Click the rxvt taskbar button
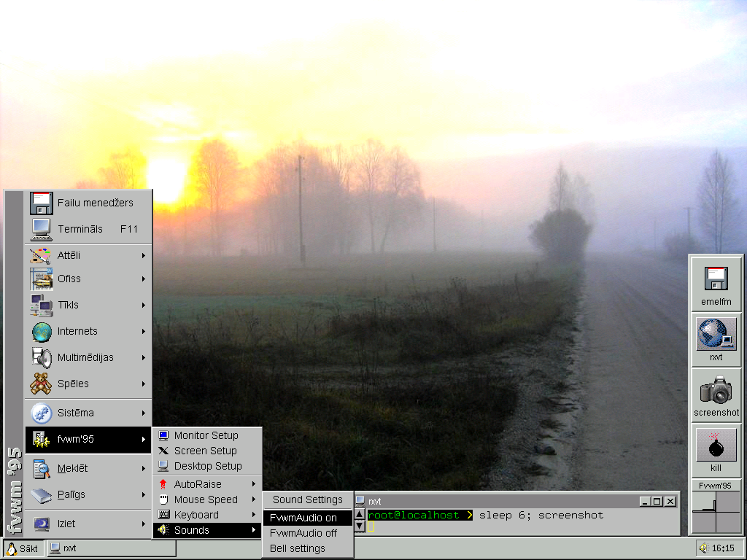 click(x=111, y=548)
